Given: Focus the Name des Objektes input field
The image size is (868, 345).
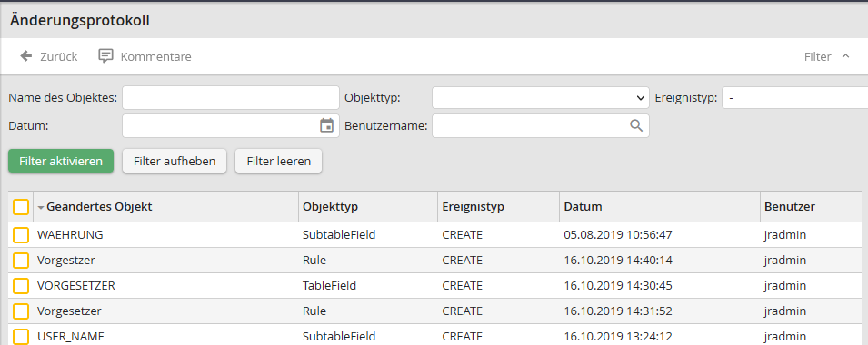Looking at the screenshot, I should [x=230, y=98].
